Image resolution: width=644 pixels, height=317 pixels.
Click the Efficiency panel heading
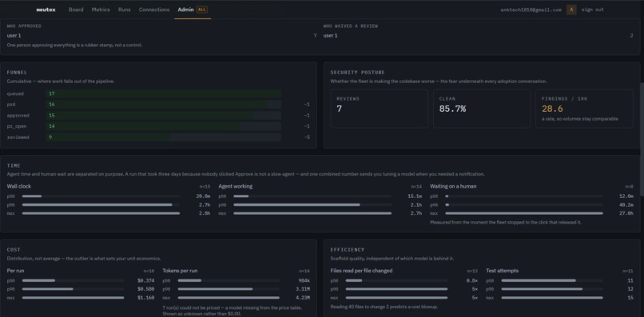pos(347,250)
